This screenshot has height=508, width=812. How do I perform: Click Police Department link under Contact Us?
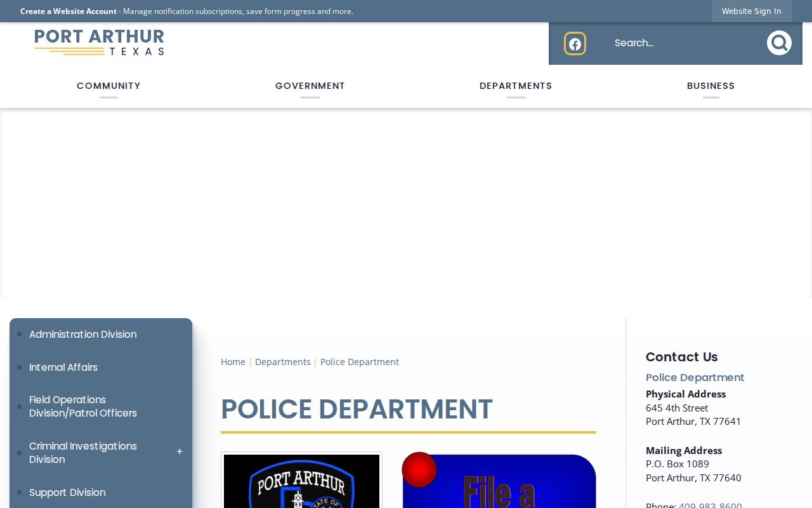(x=695, y=378)
